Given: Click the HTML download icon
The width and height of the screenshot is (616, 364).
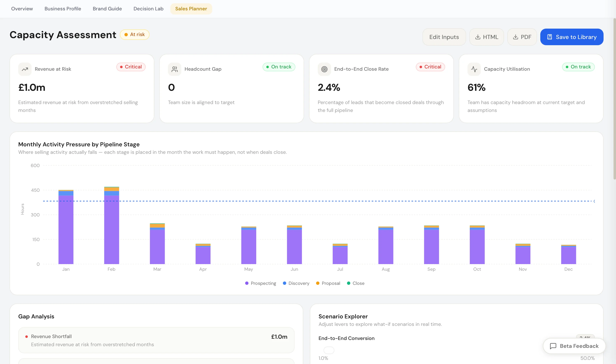Looking at the screenshot, I should pyautogui.click(x=478, y=37).
